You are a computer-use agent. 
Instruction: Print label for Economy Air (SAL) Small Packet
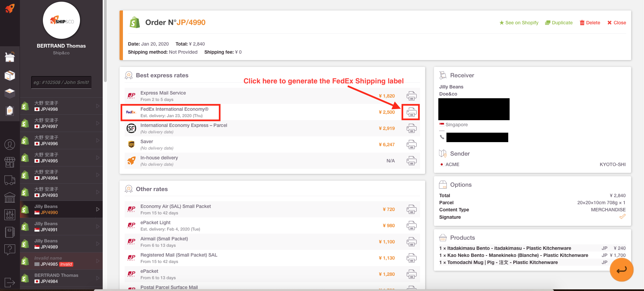click(x=411, y=209)
